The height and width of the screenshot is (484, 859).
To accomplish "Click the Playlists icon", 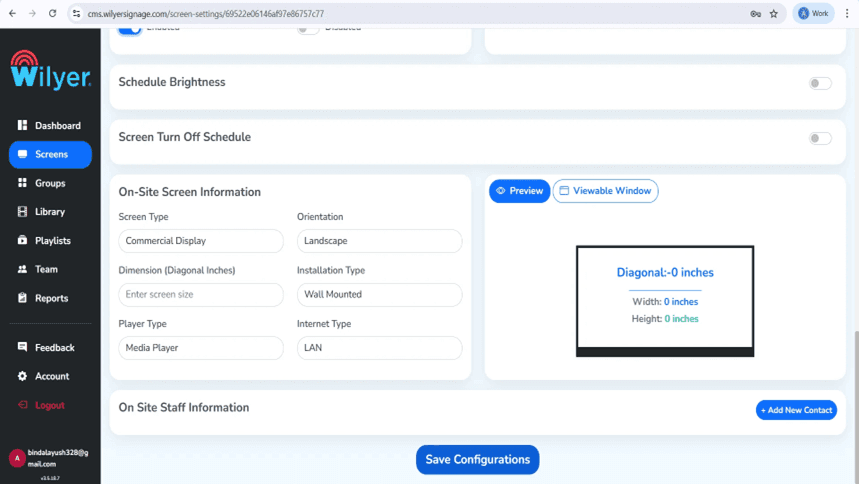I will (22, 240).
